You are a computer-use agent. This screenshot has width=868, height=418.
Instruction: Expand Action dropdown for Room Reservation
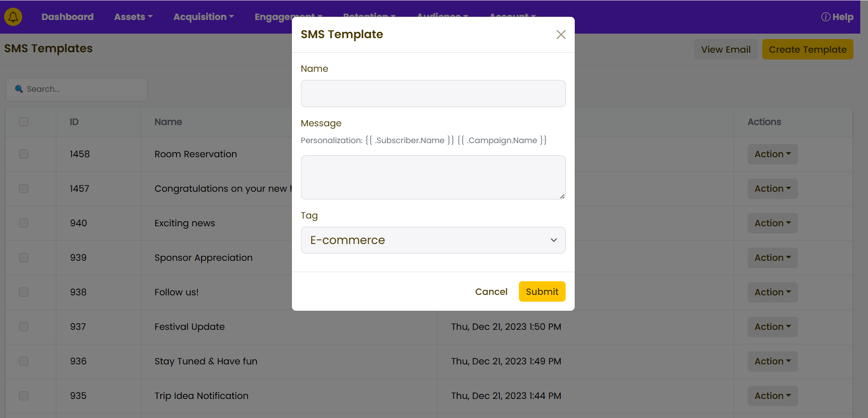tap(772, 154)
